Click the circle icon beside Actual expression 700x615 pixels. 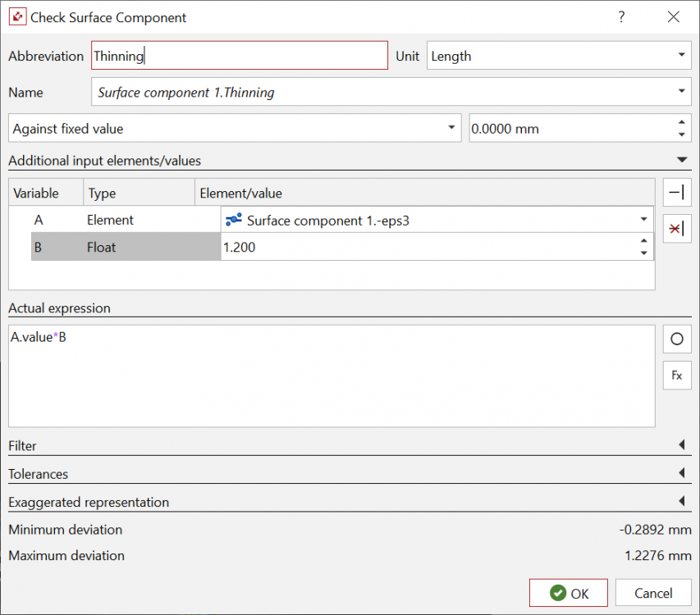(x=677, y=339)
